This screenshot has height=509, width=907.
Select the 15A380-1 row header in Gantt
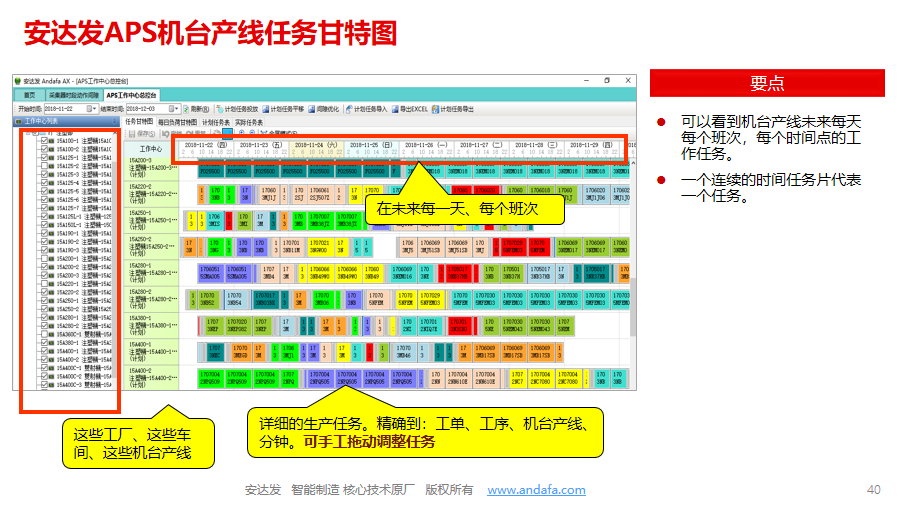152,325
